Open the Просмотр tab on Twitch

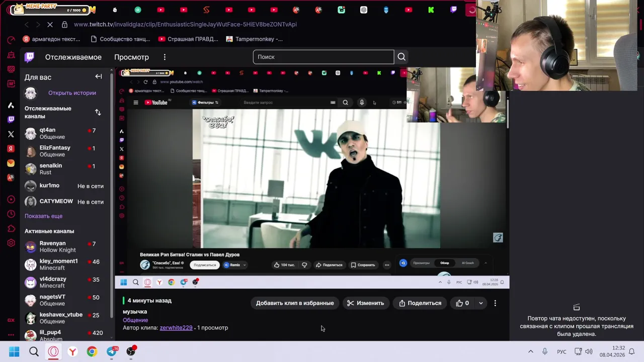pyautogui.click(x=131, y=57)
